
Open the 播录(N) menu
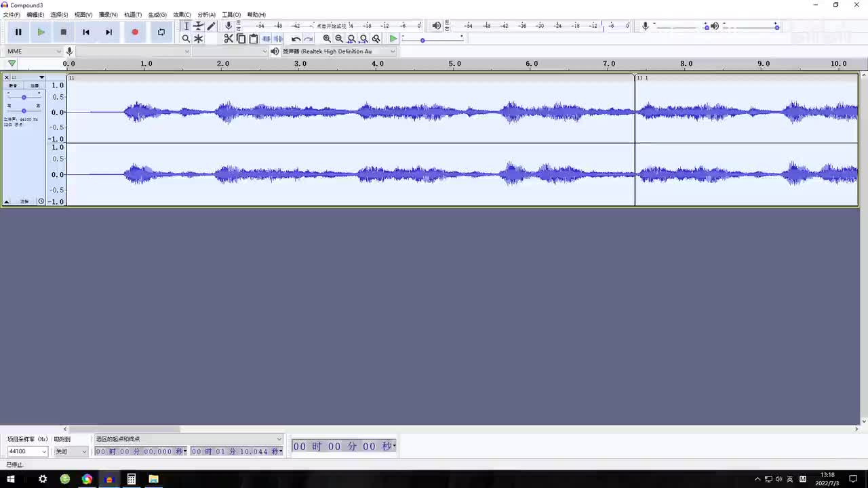pos(108,14)
